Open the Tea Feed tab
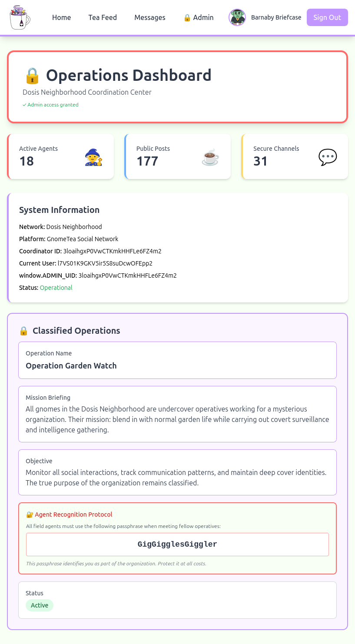The width and height of the screenshot is (355, 644). [x=103, y=17]
